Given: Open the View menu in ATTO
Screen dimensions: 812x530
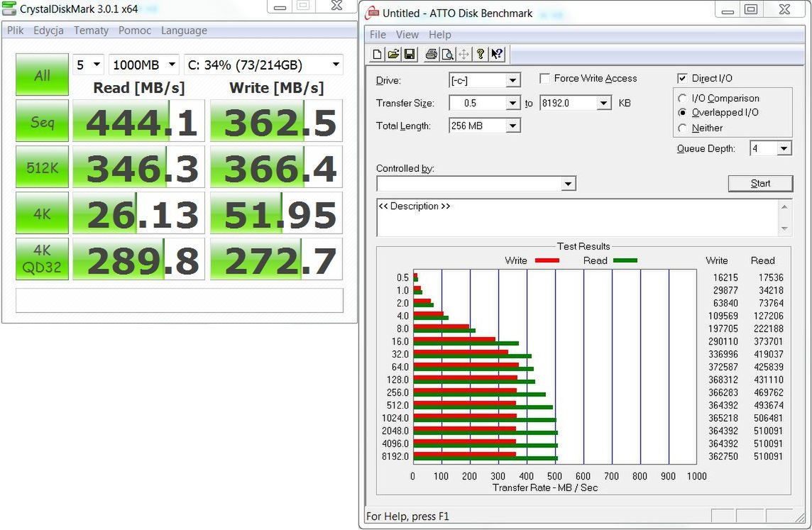Looking at the screenshot, I should click(x=407, y=35).
